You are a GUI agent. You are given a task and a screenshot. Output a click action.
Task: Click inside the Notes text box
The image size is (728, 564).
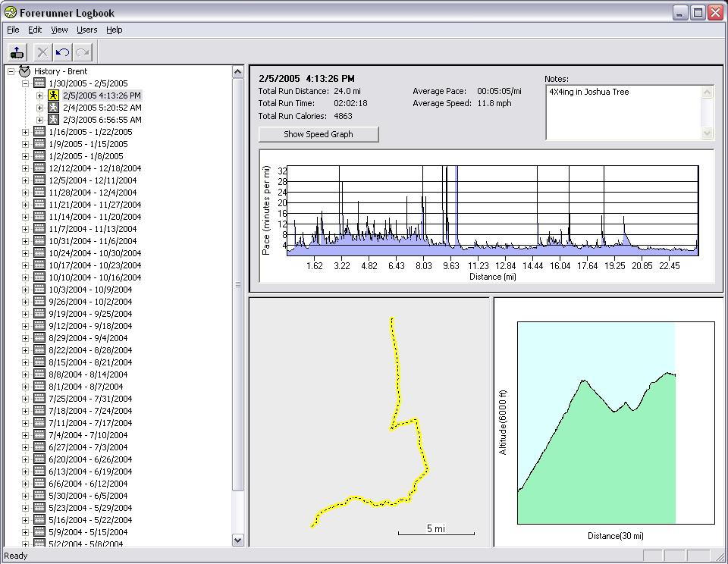(624, 112)
